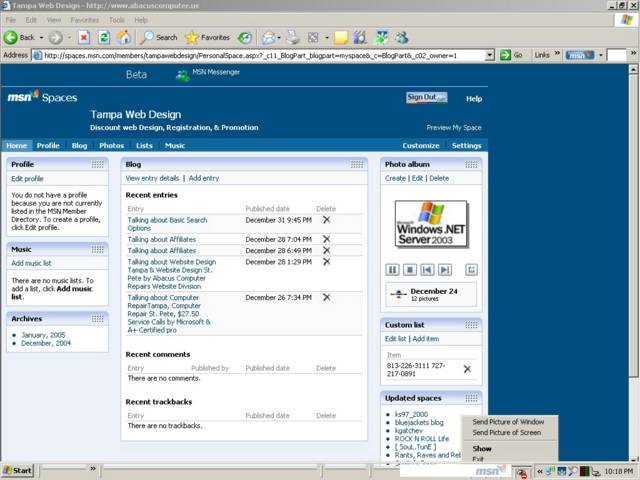Click the page vertical scrollbar up arrow
This screenshot has height=480, width=640.
pyautogui.click(x=633, y=69)
